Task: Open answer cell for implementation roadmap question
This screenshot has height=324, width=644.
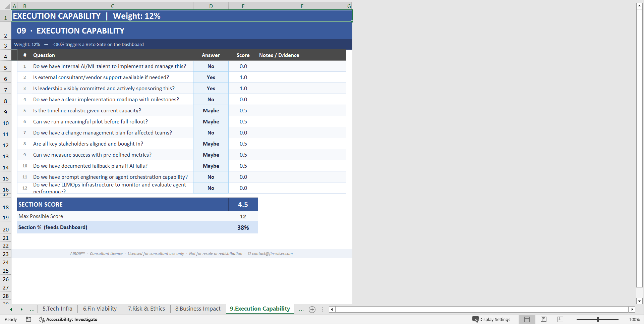Action: [211, 100]
